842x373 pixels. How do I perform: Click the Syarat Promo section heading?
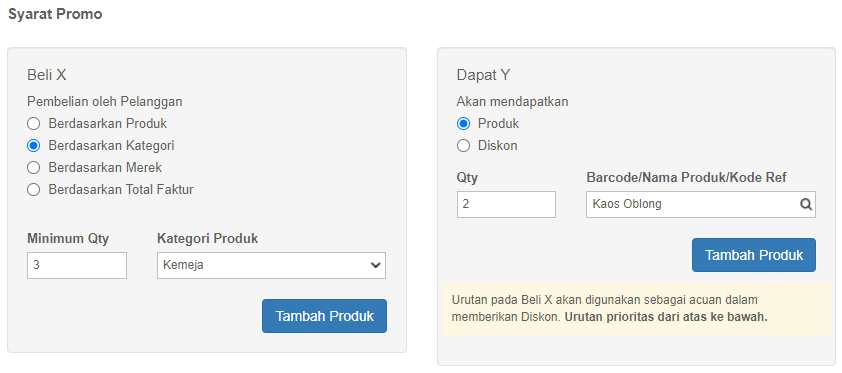(x=55, y=14)
